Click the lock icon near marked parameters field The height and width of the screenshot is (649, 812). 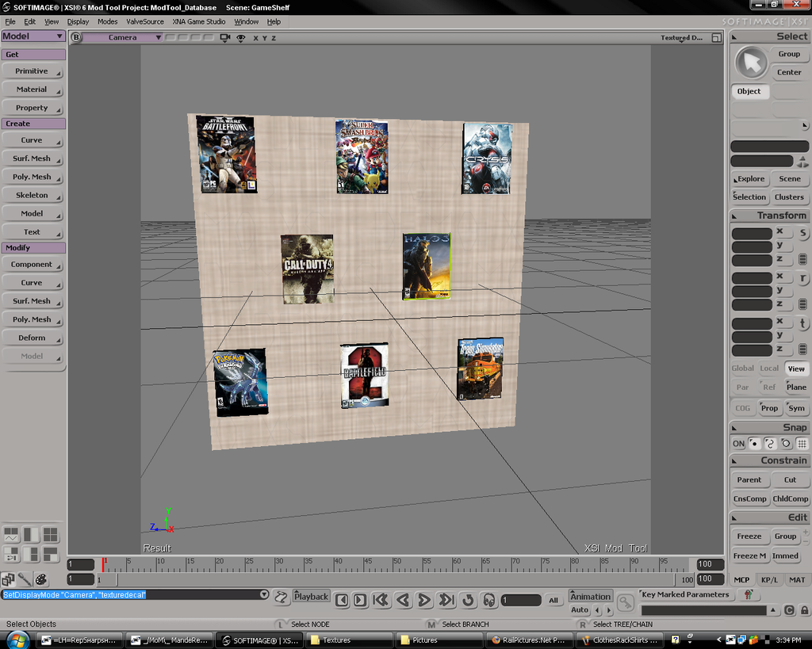point(804,610)
